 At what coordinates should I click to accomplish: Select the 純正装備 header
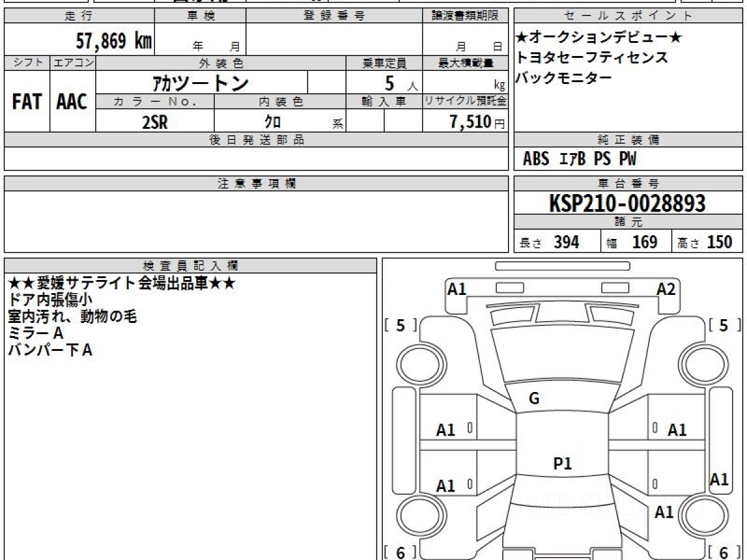tap(628, 140)
